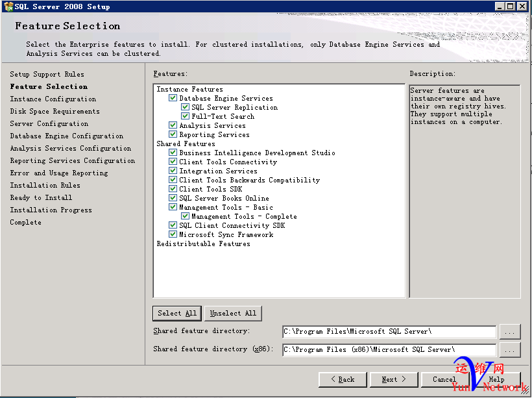Screen dimensions: 532x398
Task: Uncheck SQL Client Connectivity SDK checkbox
Action: tap(173, 225)
